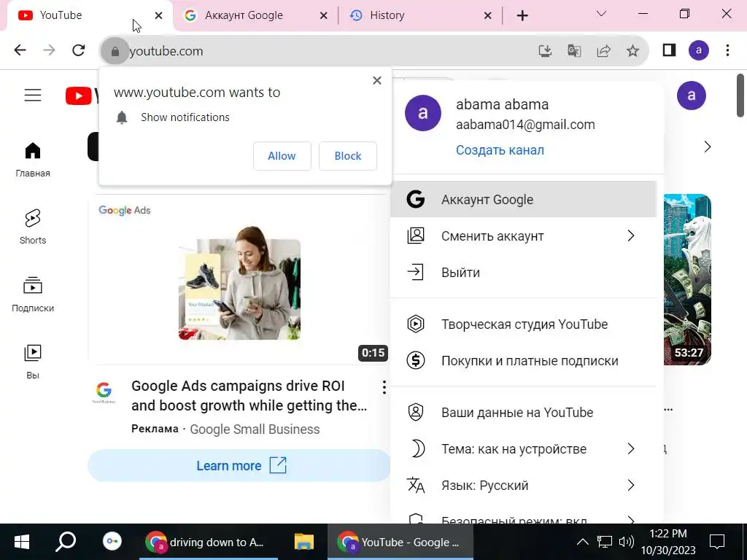Expand Язык: Русский submenu
Image resolution: width=747 pixels, height=560 pixels.
[x=524, y=485]
